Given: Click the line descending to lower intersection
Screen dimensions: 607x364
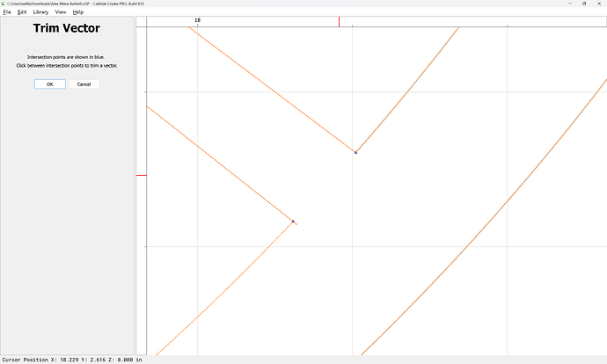Looking at the screenshot, I should [x=220, y=164].
